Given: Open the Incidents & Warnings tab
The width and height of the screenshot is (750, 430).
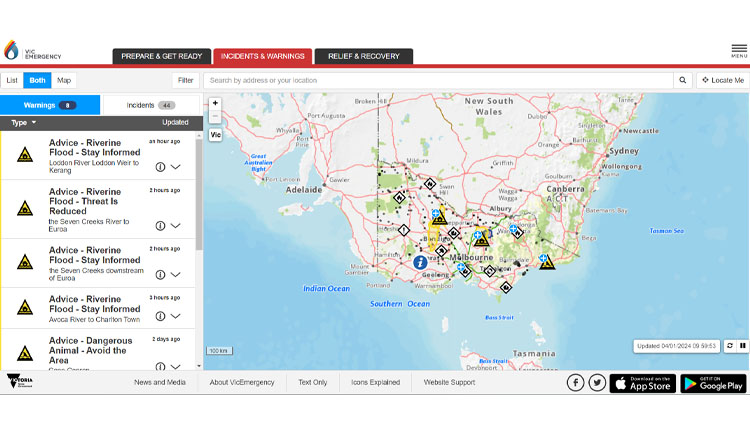Looking at the screenshot, I should pos(263,56).
